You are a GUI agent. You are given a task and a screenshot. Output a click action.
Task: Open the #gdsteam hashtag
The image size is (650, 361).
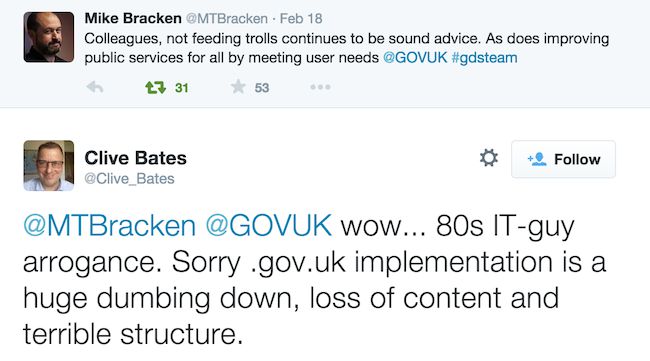(x=484, y=58)
